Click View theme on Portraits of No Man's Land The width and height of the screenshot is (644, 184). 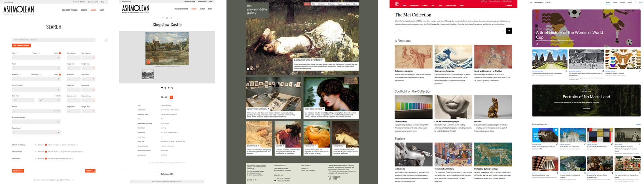point(586,108)
